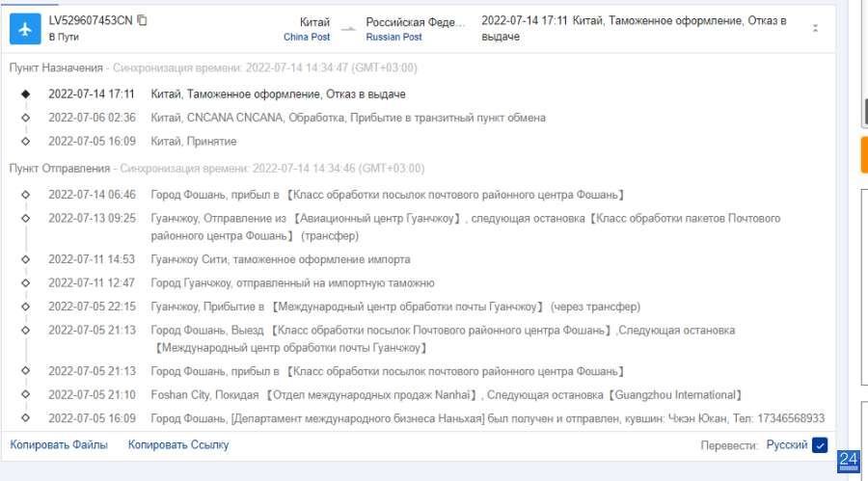This screenshot has height=481, width=868.
Task: Open the China Post carrier link
Action: pos(307,37)
